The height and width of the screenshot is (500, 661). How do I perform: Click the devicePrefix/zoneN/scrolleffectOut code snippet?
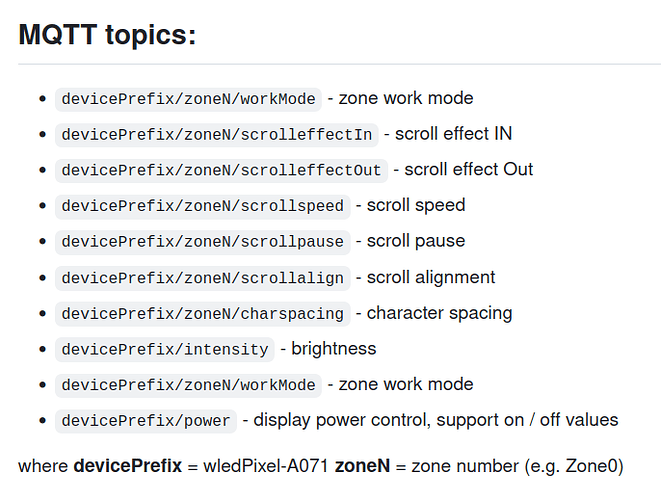[221, 170]
